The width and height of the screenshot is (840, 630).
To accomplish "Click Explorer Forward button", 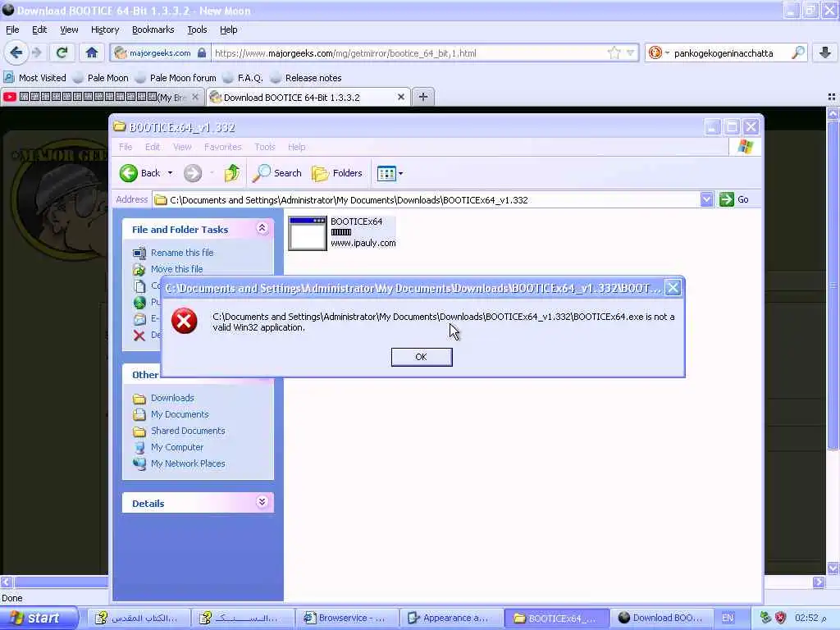I will [193, 173].
